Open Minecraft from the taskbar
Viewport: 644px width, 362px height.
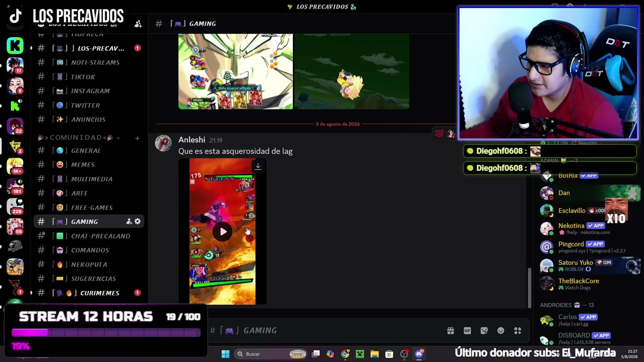(x=360, y=354)
